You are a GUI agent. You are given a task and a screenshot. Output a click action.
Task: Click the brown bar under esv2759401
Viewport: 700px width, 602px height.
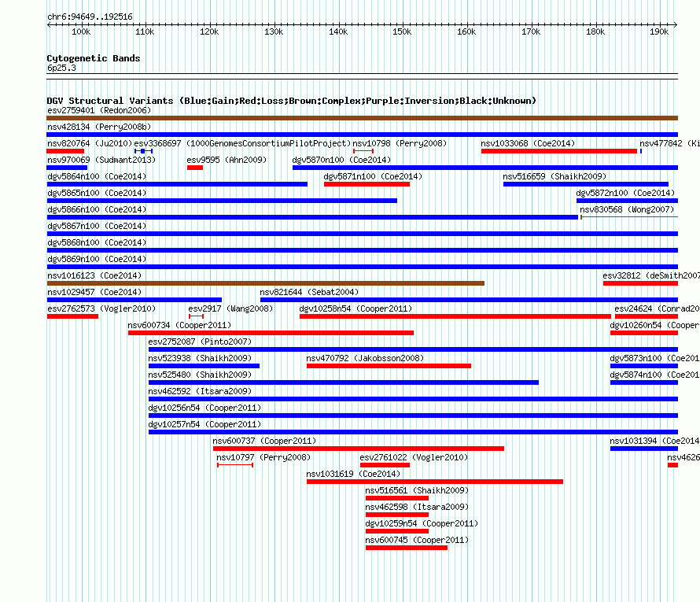pyautogui.click(x=362, y=118)
